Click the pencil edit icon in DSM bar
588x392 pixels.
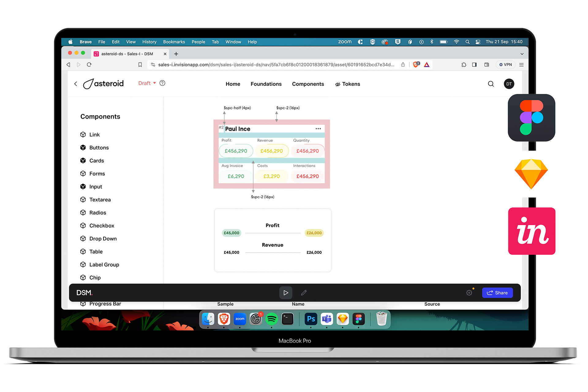(x=304, y=293)
